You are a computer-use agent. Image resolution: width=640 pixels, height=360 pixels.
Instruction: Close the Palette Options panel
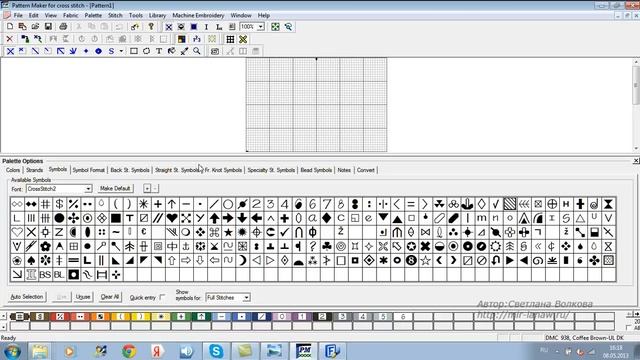pos(636,161)
